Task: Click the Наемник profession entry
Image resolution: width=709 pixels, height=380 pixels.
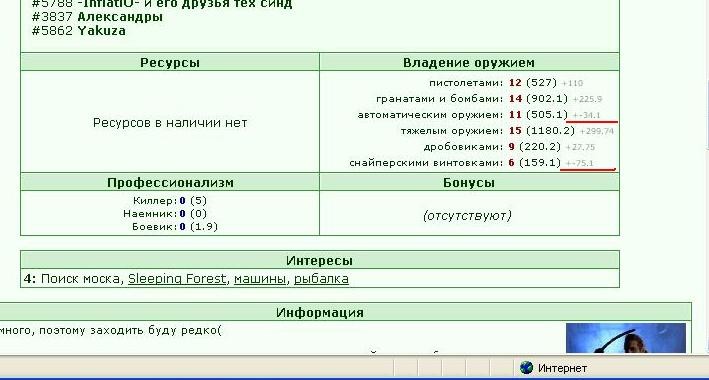Action: coord(165,214)
